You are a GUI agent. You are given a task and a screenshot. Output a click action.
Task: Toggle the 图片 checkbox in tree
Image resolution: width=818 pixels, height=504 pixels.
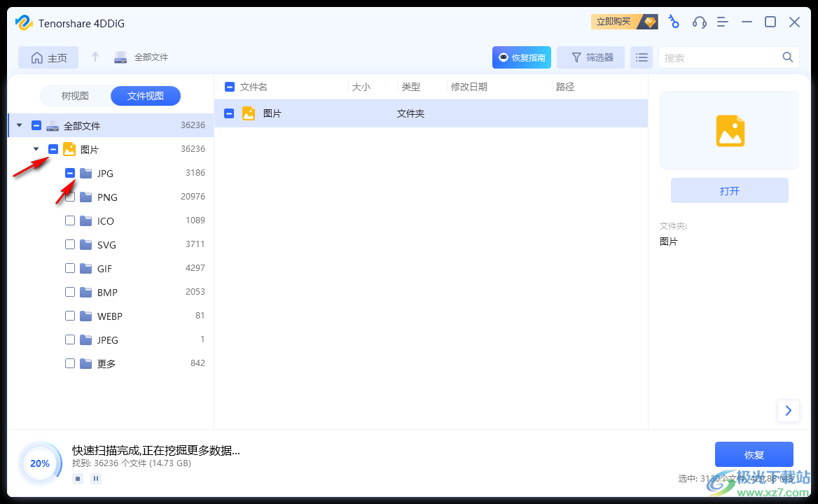53,149
